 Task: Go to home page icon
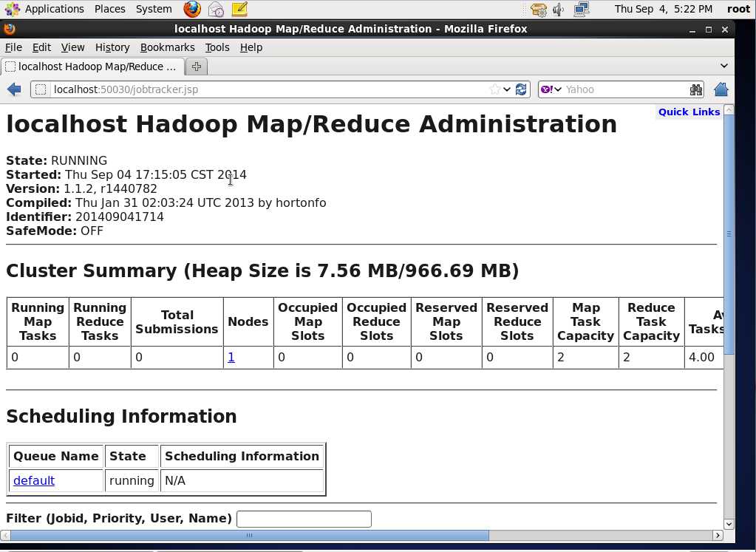(x=721, y=89)
